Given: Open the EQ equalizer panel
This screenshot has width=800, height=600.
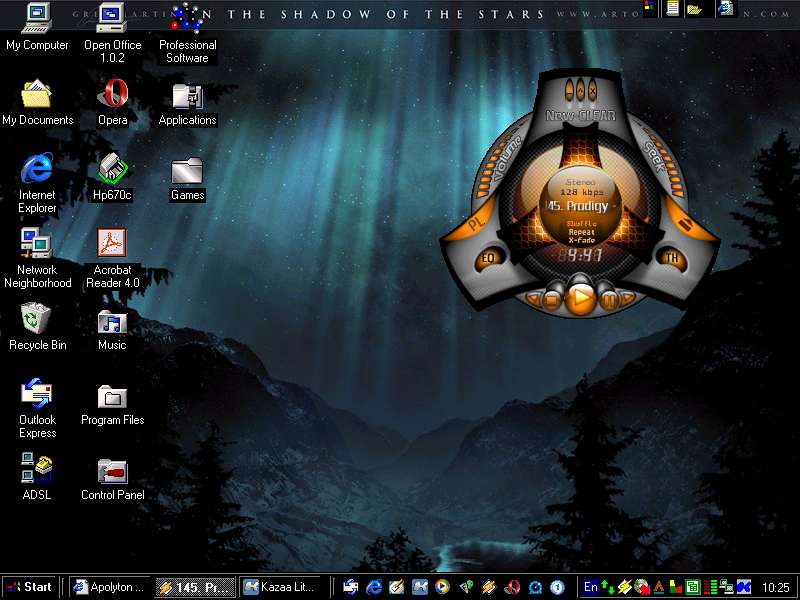Looking at the screenshot, I should (x=489, y=258).
